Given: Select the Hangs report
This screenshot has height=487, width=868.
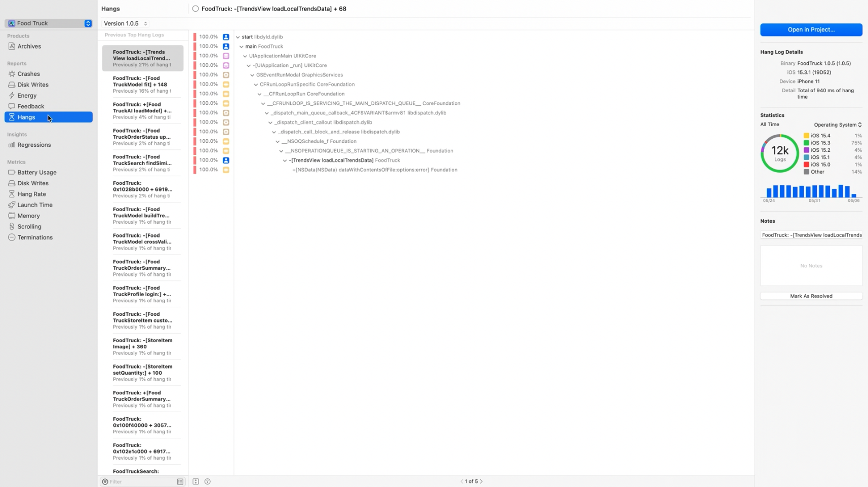Looking at the screenshot, I should [49, 117].
